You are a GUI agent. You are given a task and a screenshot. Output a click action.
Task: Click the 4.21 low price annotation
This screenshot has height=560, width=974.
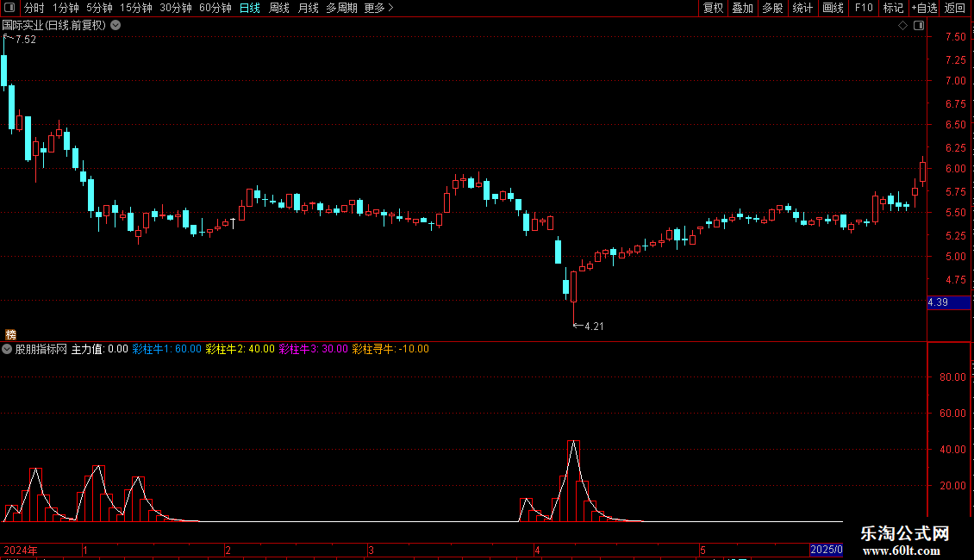click(x=594, y=327)
